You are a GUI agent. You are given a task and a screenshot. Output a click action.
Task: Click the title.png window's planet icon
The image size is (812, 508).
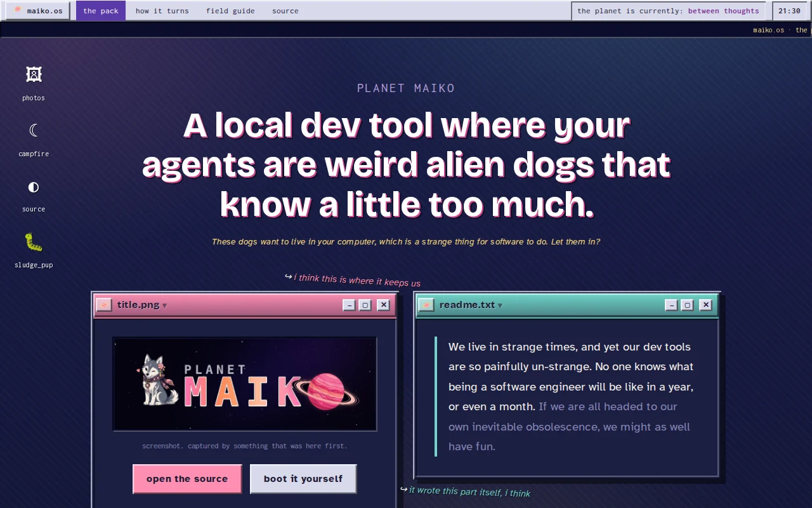click(x=104, y=305)
